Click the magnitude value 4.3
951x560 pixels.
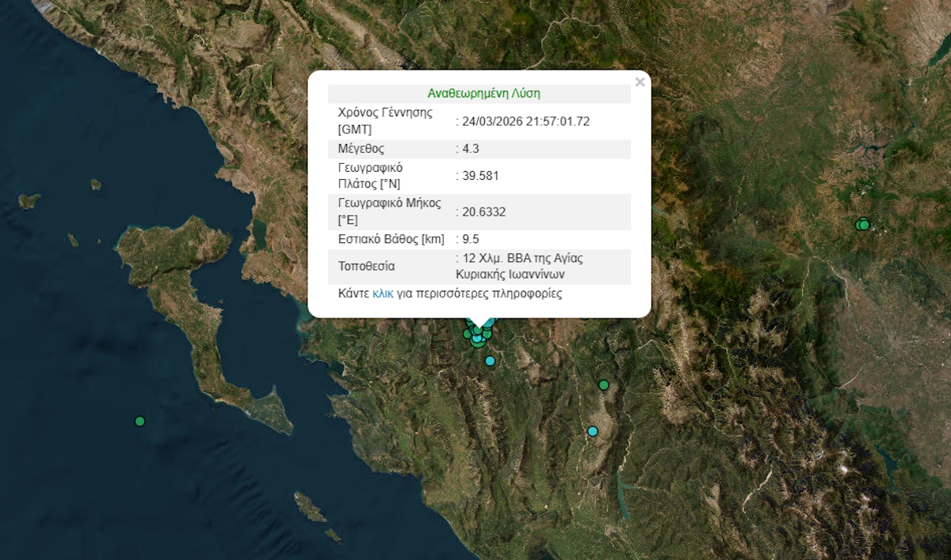tap(470, 149)
